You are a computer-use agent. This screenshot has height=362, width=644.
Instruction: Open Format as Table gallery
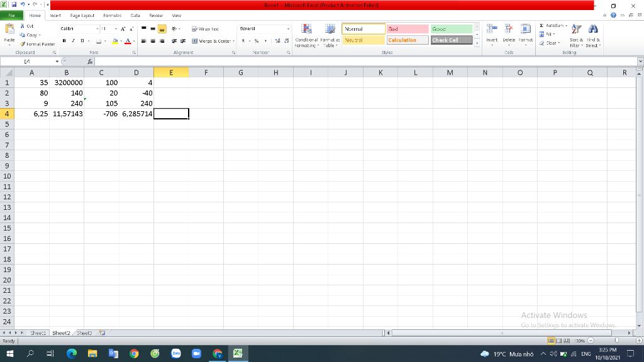click(x=330, y=36)
